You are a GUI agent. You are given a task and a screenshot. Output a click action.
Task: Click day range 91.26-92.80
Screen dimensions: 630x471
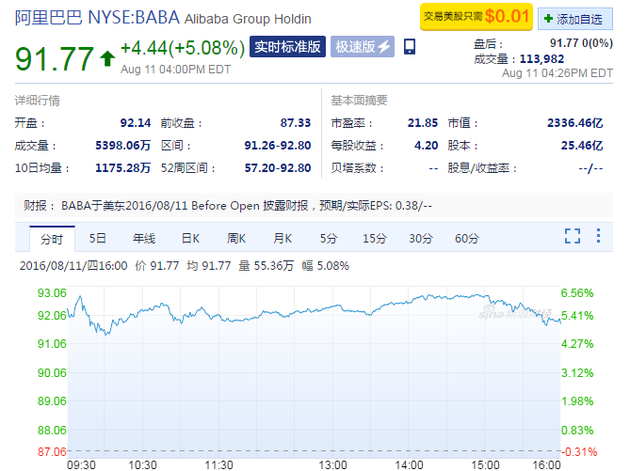pyautogui.click(x=278, y=145)
